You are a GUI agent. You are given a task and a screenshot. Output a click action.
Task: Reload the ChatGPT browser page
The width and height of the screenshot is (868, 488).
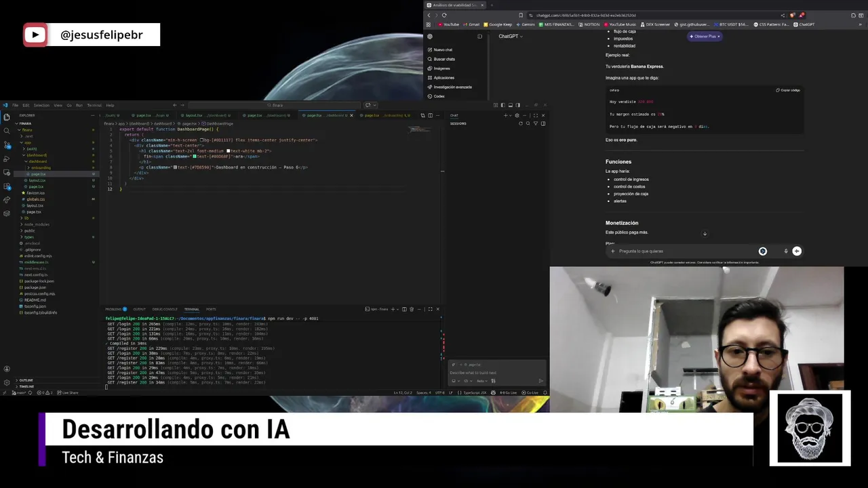pyautogui.click(x=444, y=15)
